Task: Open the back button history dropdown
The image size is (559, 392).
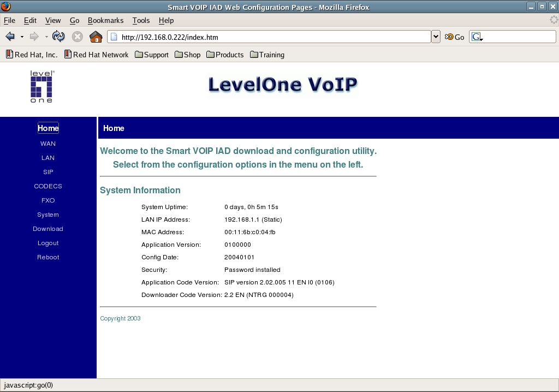Action: (x=22, y=37)
